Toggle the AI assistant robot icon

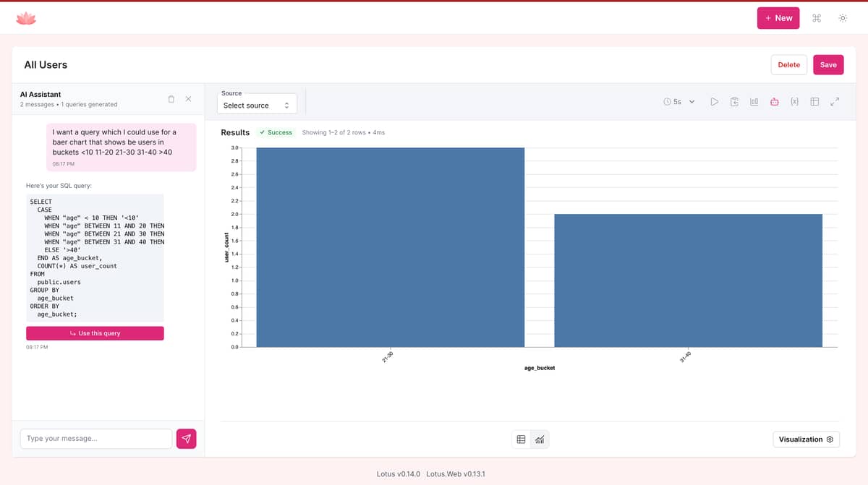click(774, 102)
